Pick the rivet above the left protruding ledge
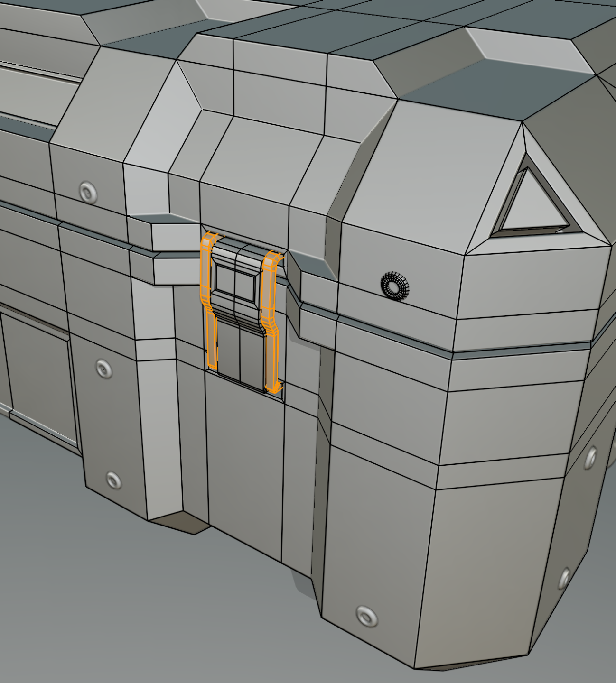Screen dimensions: 616x683 [88, 192]
